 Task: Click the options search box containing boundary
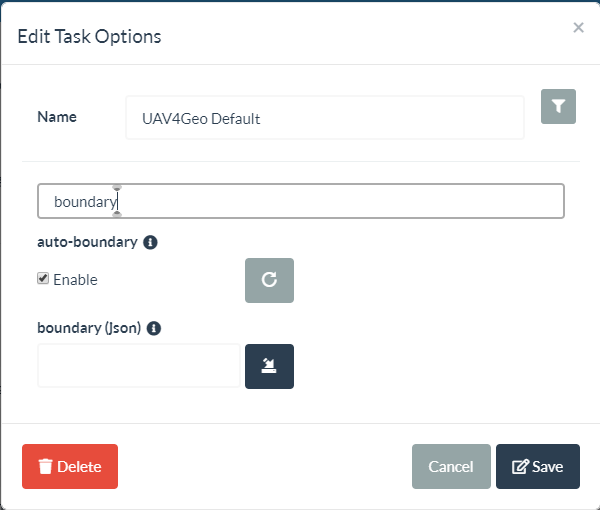tap(300, 201)
